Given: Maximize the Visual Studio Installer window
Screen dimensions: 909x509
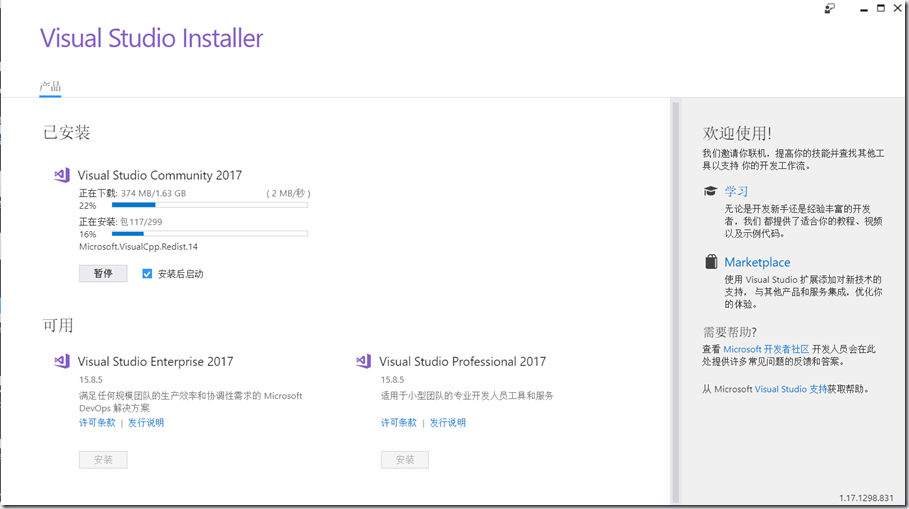Looking at the screenshot, I should pos(881,8).
